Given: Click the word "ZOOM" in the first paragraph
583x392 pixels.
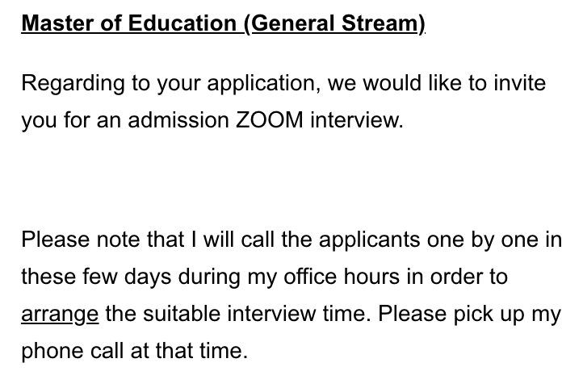Looking at the screenshot, I should [270, 120].
